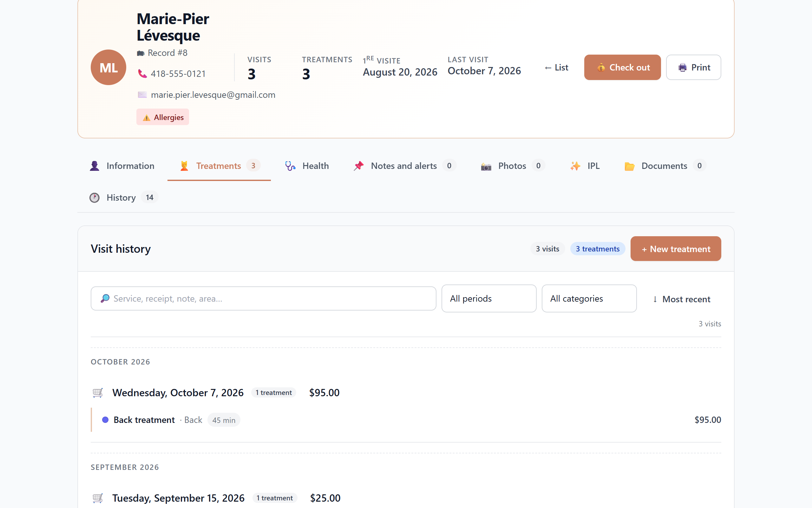Click the New treatment button

coord(676,249)
